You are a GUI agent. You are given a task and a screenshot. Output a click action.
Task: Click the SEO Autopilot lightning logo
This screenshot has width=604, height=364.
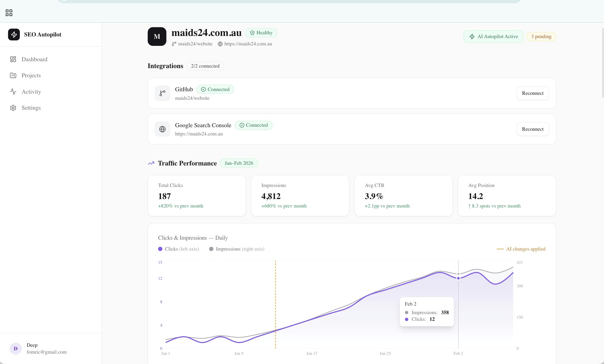pyautogui.click(x=14, y=34)
